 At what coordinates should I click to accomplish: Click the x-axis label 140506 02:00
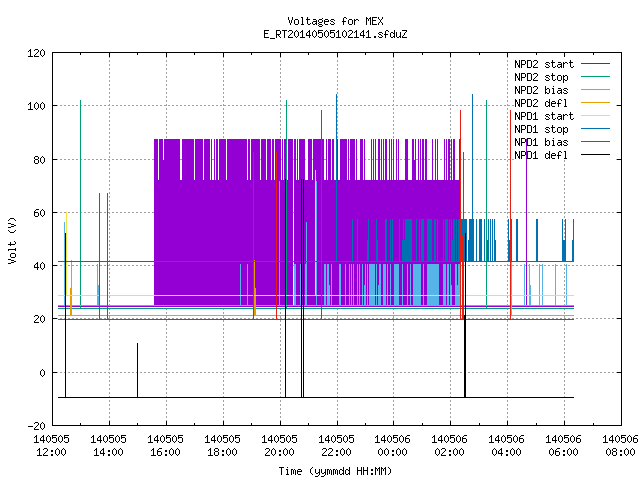[449, 446]
